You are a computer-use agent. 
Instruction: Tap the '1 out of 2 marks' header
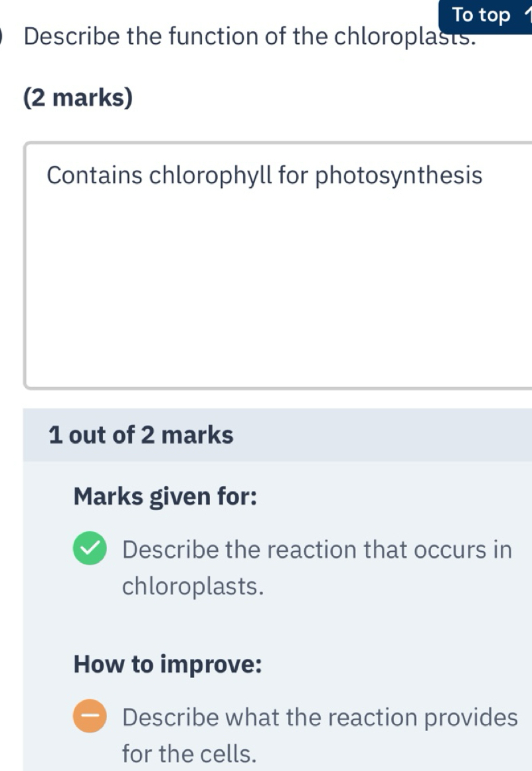pyautogui.click(x=141, y=435)
